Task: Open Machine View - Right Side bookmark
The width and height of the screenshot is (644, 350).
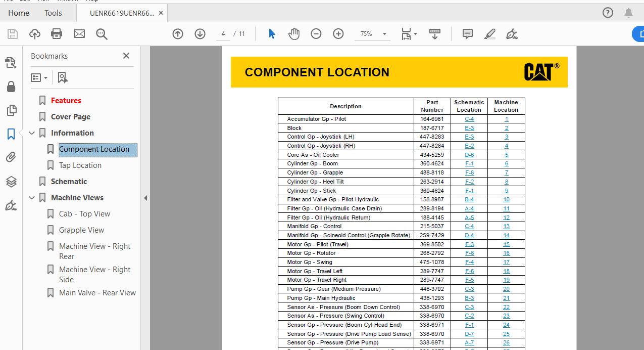Action: [94, 275]
